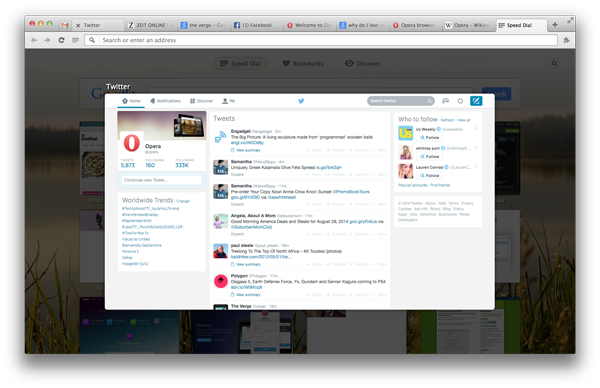Go back with the left arrow

pyautogui.click(x=34, y=40)
